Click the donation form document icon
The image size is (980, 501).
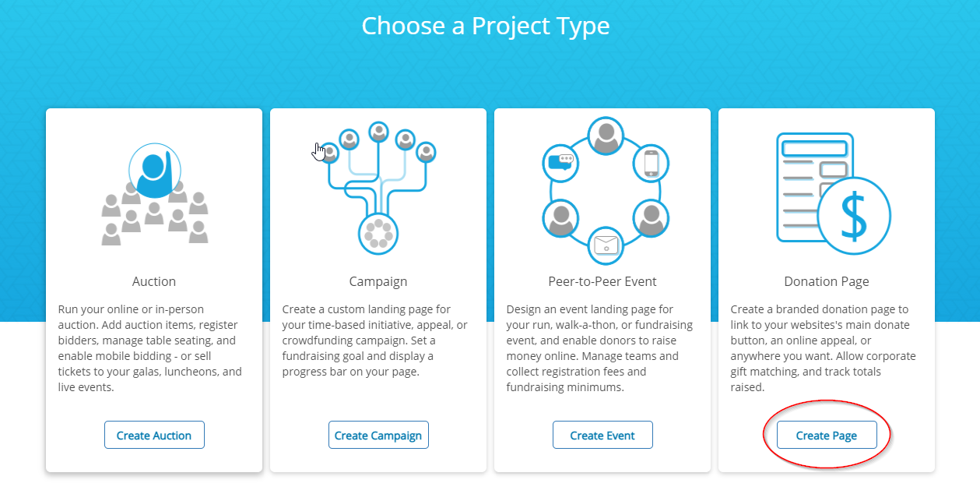click(x=815, y=187)
